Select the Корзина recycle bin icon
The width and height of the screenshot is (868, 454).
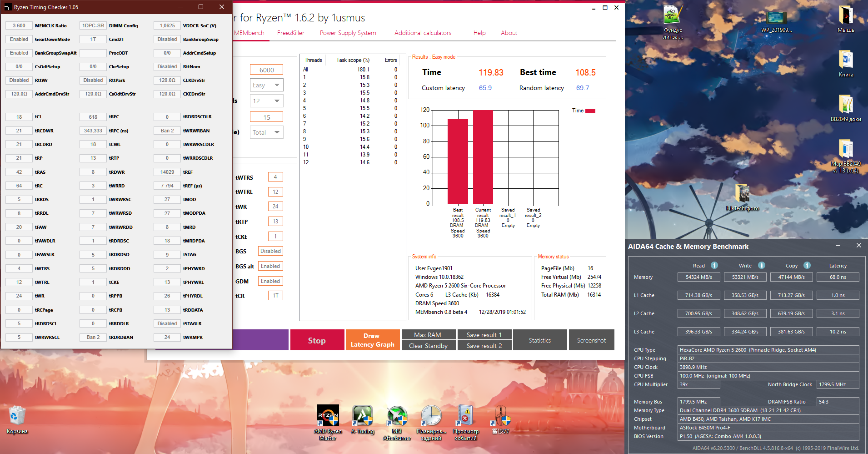click(17, 416)
